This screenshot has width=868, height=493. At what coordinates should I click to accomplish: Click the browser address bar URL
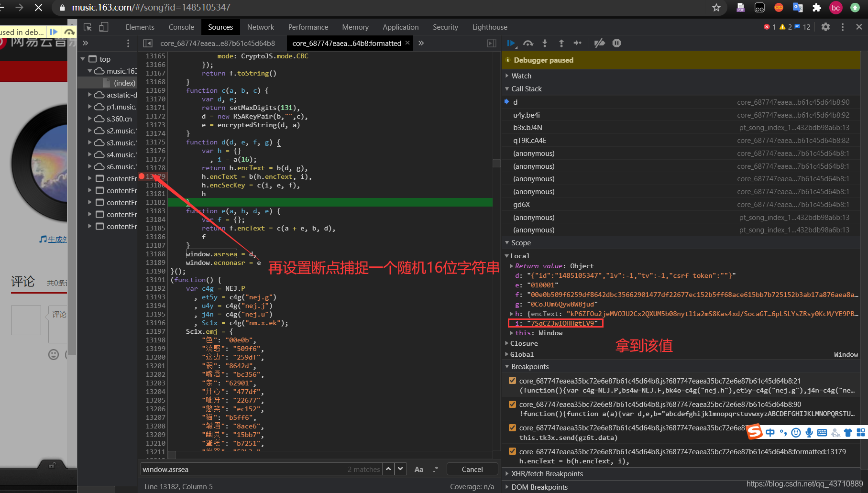[151, 8]
